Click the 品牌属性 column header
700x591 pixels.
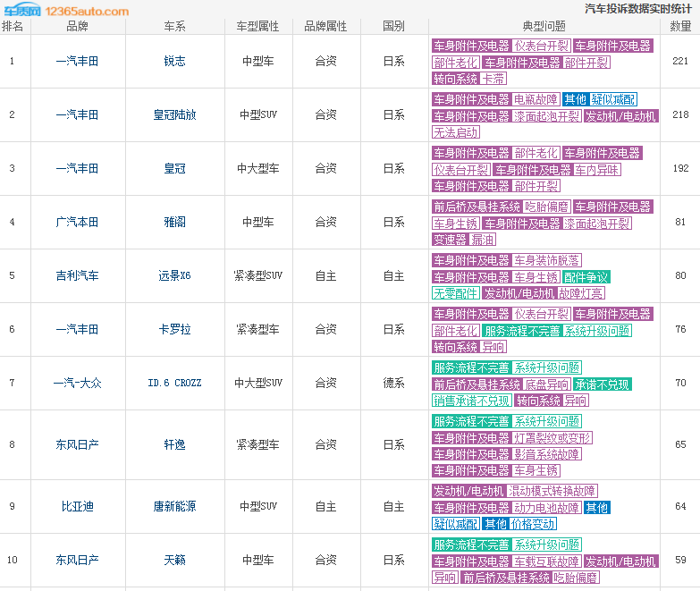point(325,26)
